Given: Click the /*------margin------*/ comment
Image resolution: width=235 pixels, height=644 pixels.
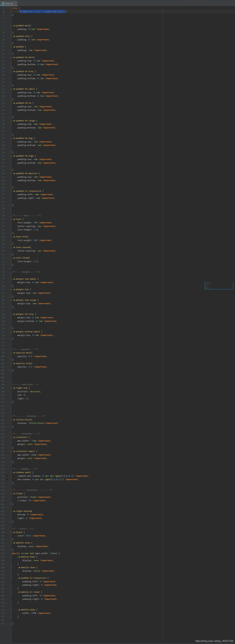Looking at the screenshot, I should pyautogui.click(x=26, y=272).
